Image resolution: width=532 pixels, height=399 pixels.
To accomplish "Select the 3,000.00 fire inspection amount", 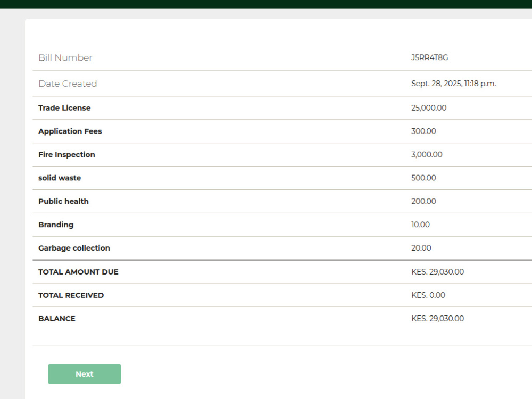I will [x=427, y=155].
